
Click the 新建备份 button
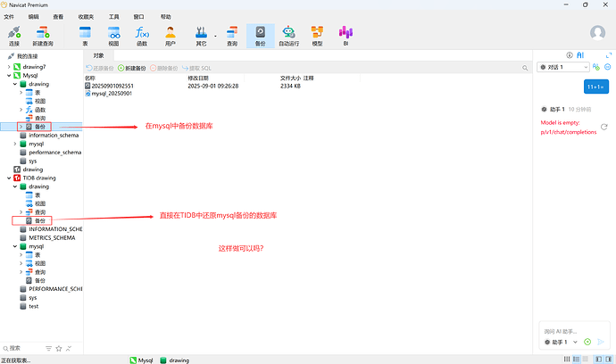132,68
